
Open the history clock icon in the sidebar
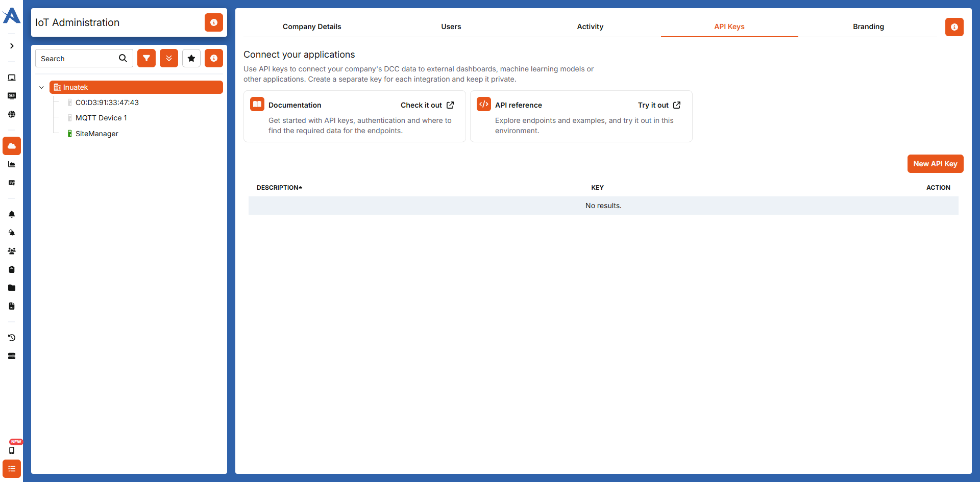tap(12, 338)
